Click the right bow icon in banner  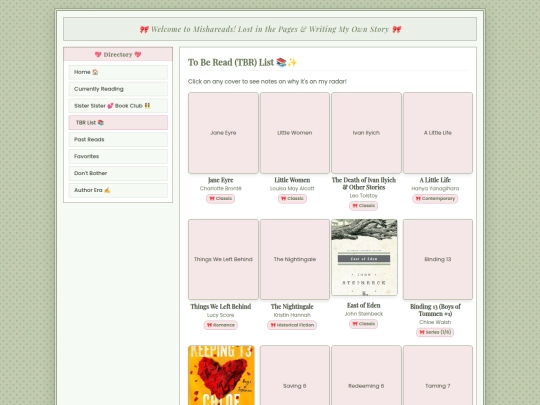coord(397,30)
